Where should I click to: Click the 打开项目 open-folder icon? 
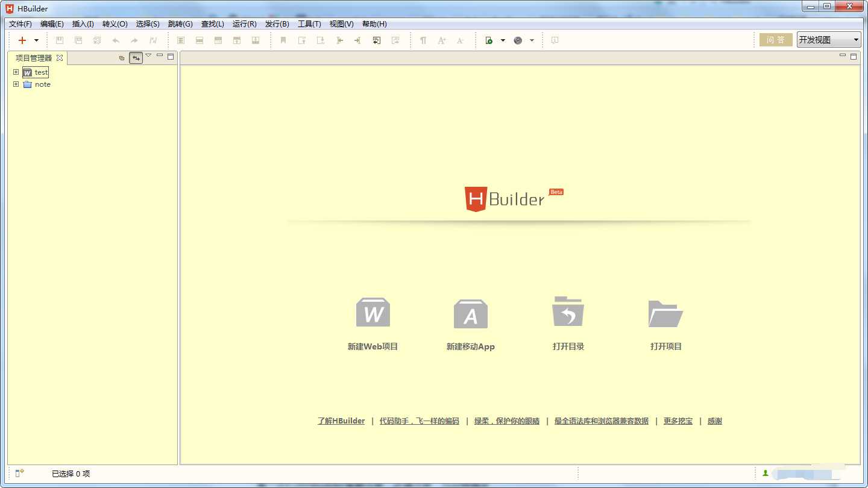pyautogui.click(x=665, y=313)
